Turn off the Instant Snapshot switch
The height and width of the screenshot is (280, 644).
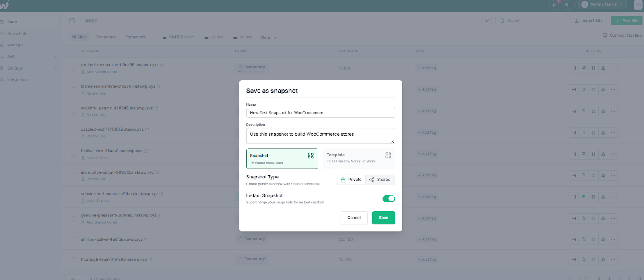(x=389, y=199)
